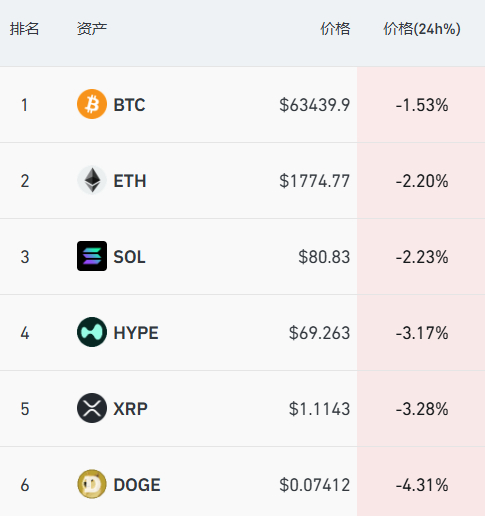Open the DOGE asset name
485x516 pixels.
coord(137,485)
